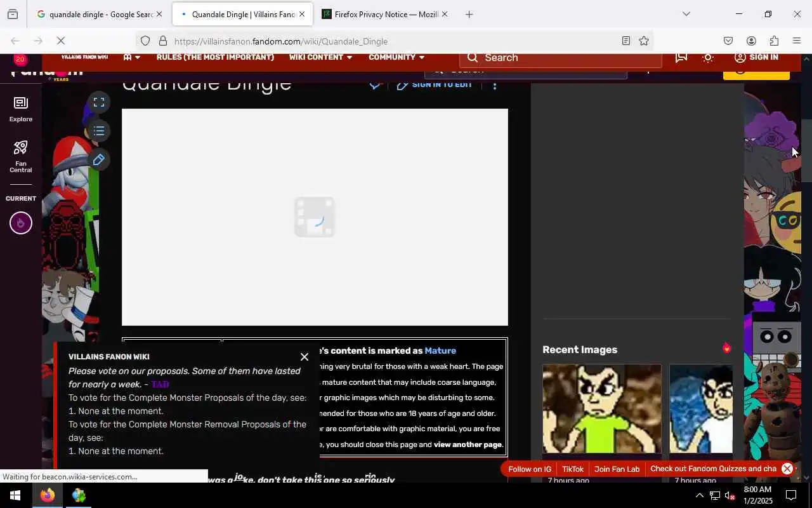The image size is (812, 508).
Task: Click the muted volume tray icon
Action: [x=730, y=495]
